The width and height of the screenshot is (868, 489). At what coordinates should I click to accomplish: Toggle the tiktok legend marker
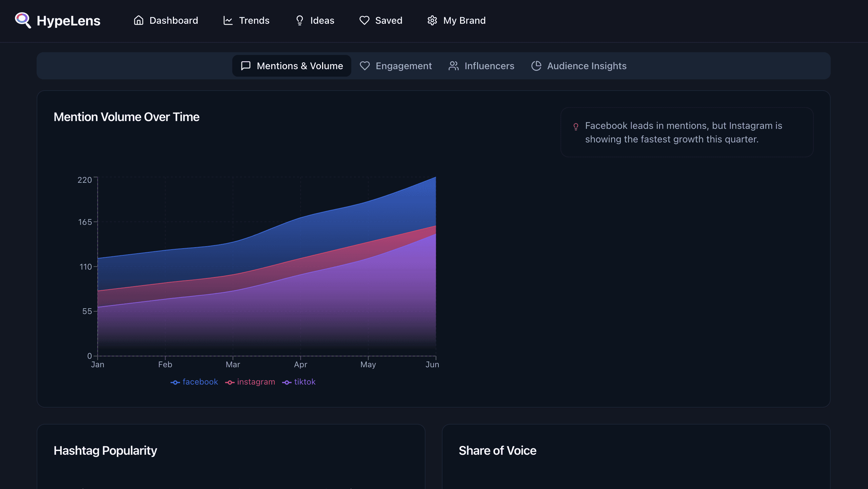(x=287, y=382)
